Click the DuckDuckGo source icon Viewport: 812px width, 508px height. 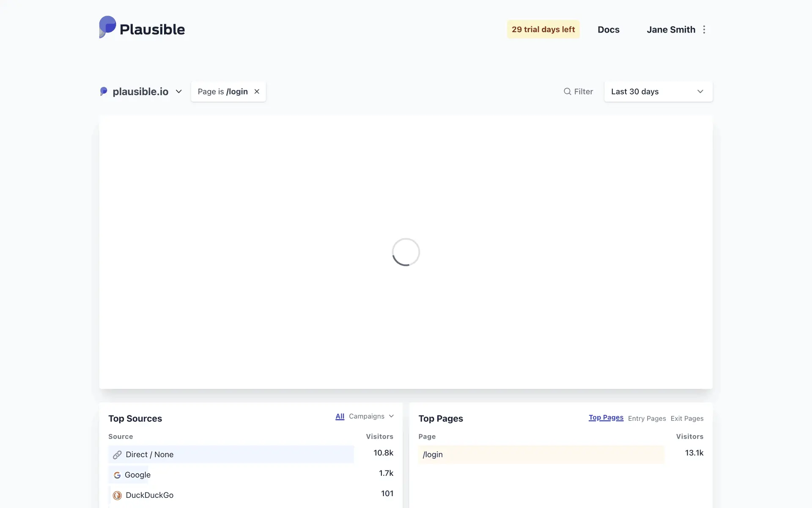[x=117, y=495]
